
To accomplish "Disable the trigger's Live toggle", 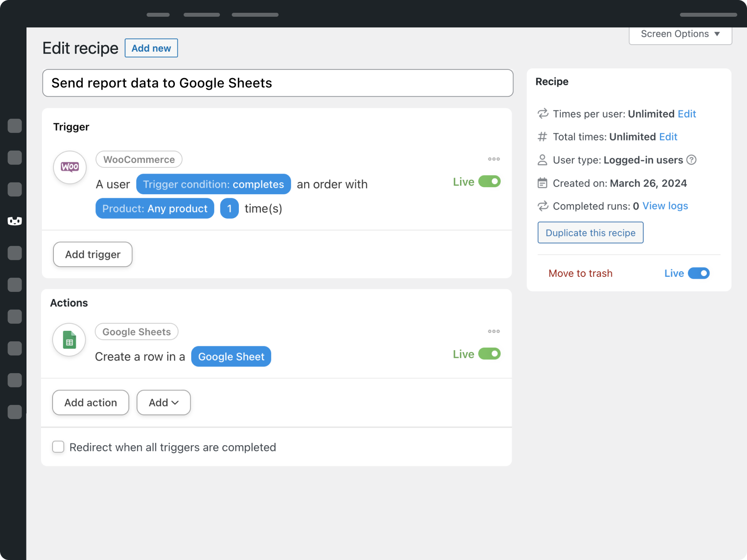I will coord(489,182).
